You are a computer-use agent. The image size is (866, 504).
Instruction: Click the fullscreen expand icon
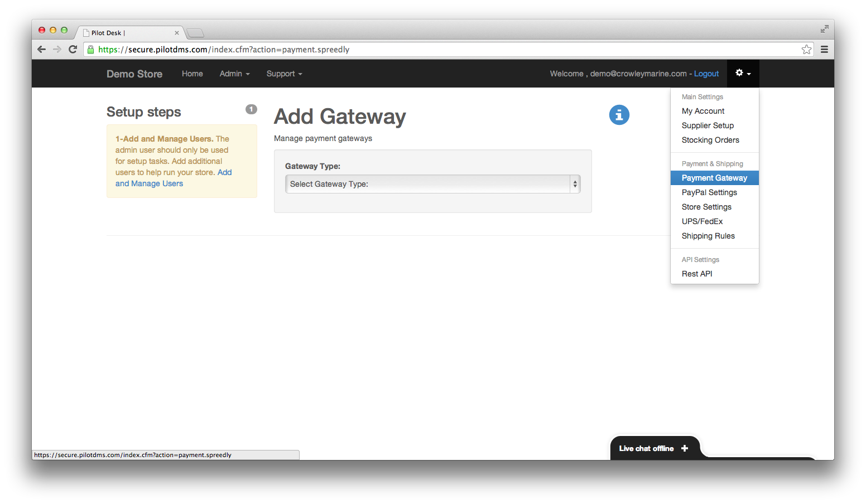824,28
